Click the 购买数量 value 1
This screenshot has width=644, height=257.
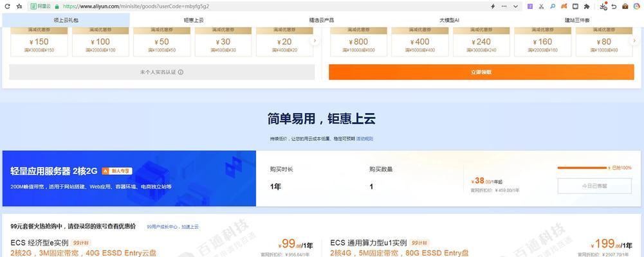[371, 187]
